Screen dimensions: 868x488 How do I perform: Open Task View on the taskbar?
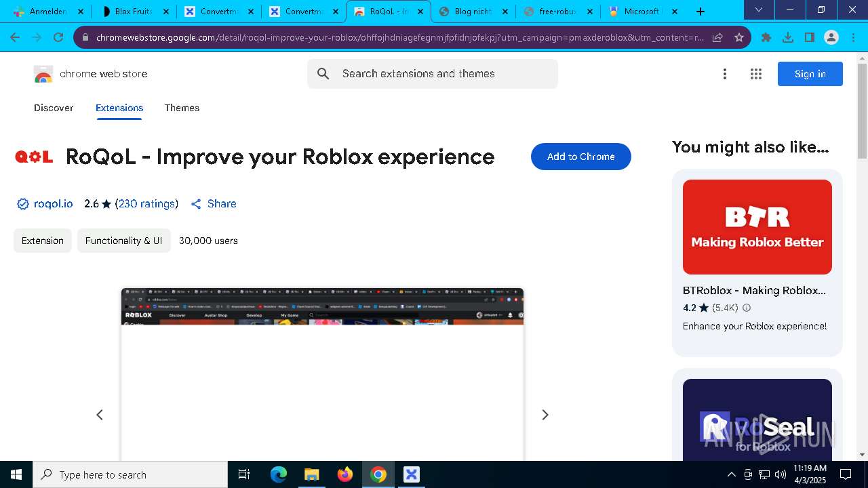click(244, 474)
